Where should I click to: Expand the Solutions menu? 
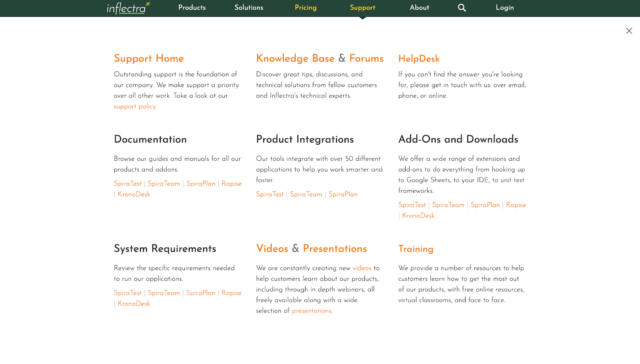click(x=249, y=8)
